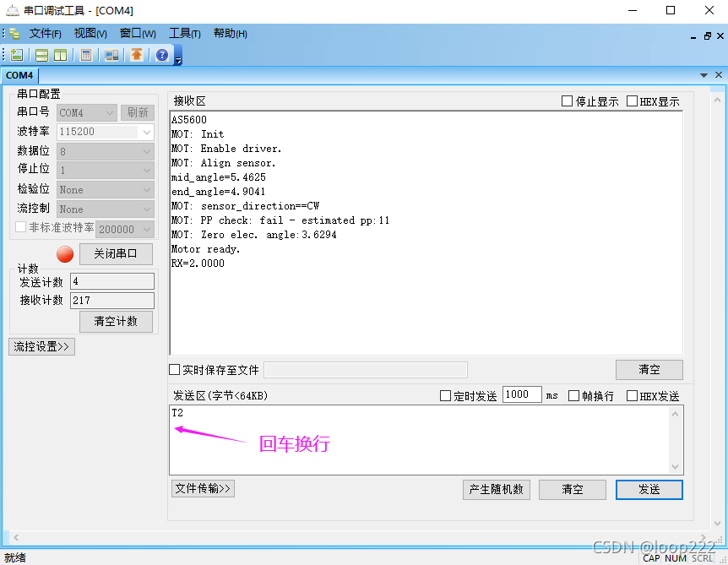Click the red port status indicator
This screenshot has width=728, height=565.
65,254
